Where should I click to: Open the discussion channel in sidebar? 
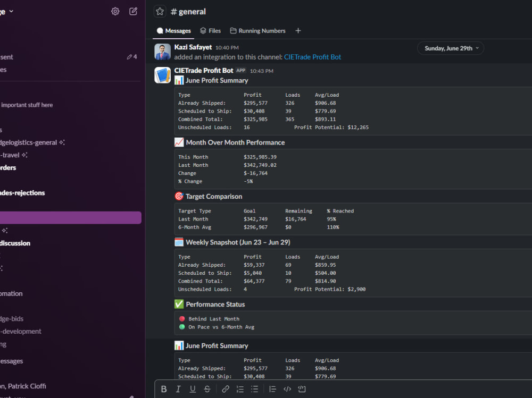tap(15, 243)
